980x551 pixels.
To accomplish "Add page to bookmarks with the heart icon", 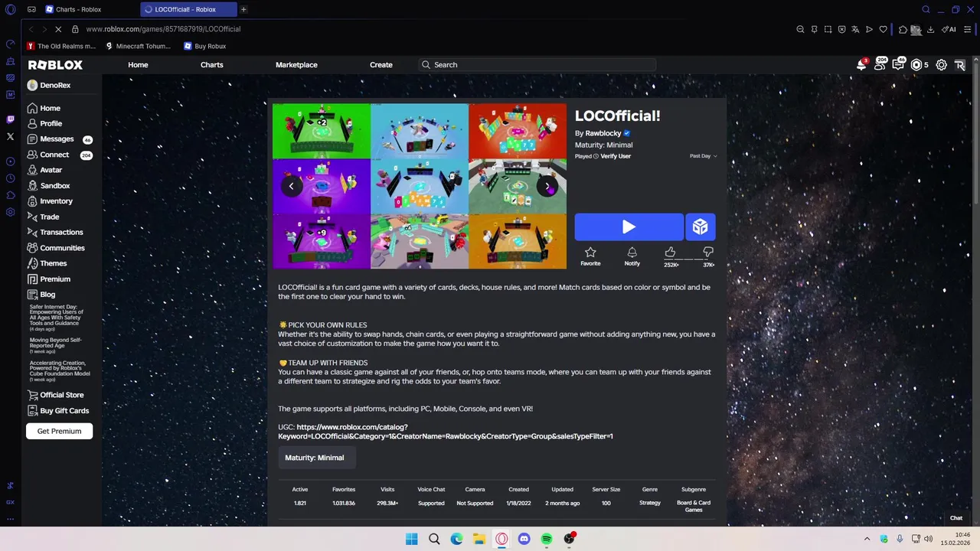I will tap(883, 29).
